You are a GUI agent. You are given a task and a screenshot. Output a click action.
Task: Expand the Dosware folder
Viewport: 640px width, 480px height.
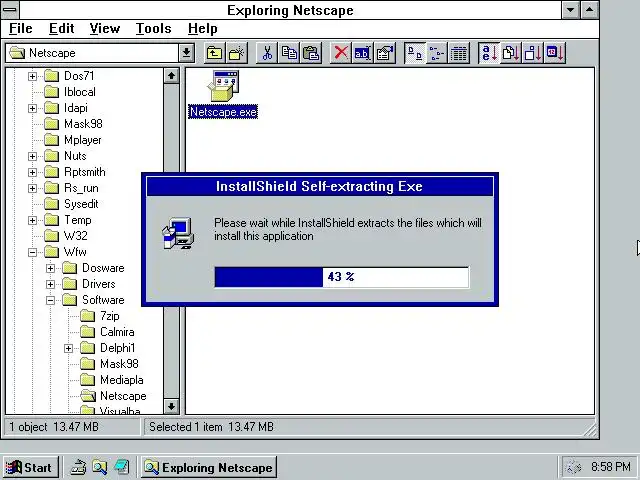(50, 268)
